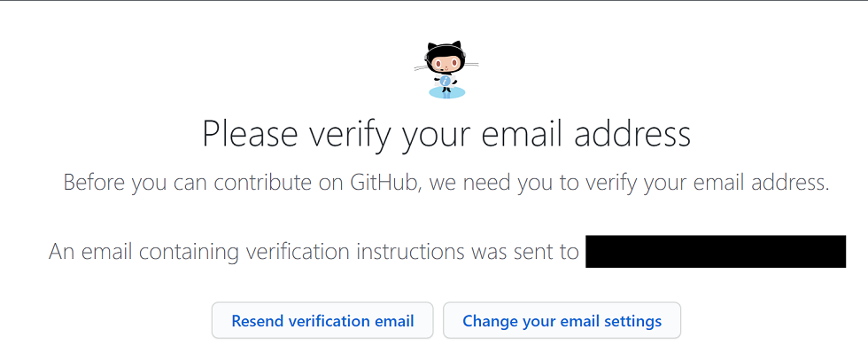Open Change your email settings

pos(562,321)
